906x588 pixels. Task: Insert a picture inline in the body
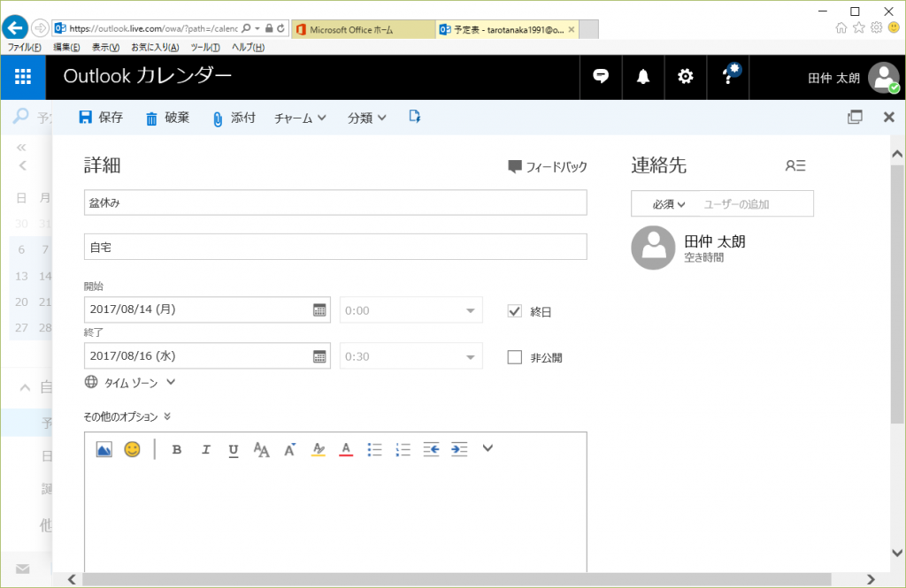[104, 449]
